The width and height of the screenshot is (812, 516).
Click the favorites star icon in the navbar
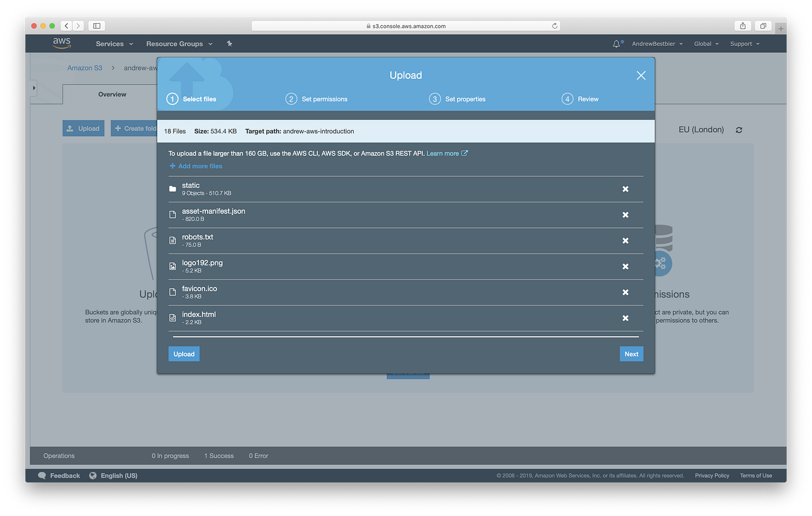point(229,43)
